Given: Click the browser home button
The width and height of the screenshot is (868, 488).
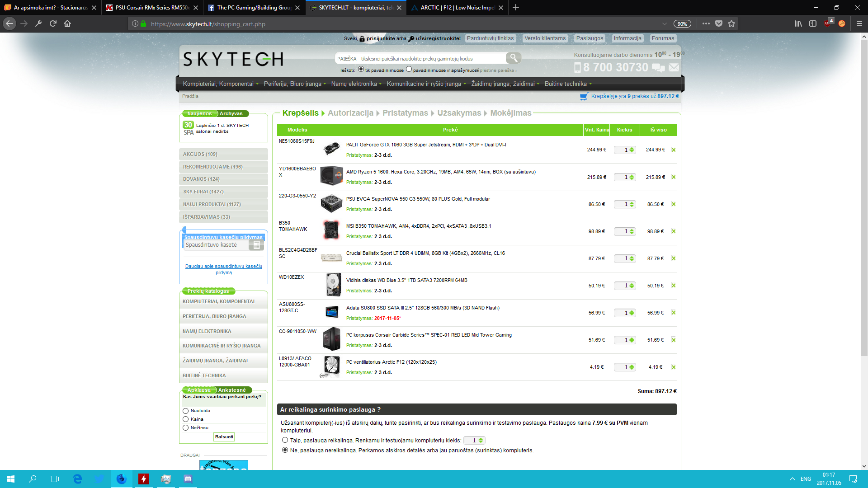Looking at the screenshot, I should pos(67,23).
